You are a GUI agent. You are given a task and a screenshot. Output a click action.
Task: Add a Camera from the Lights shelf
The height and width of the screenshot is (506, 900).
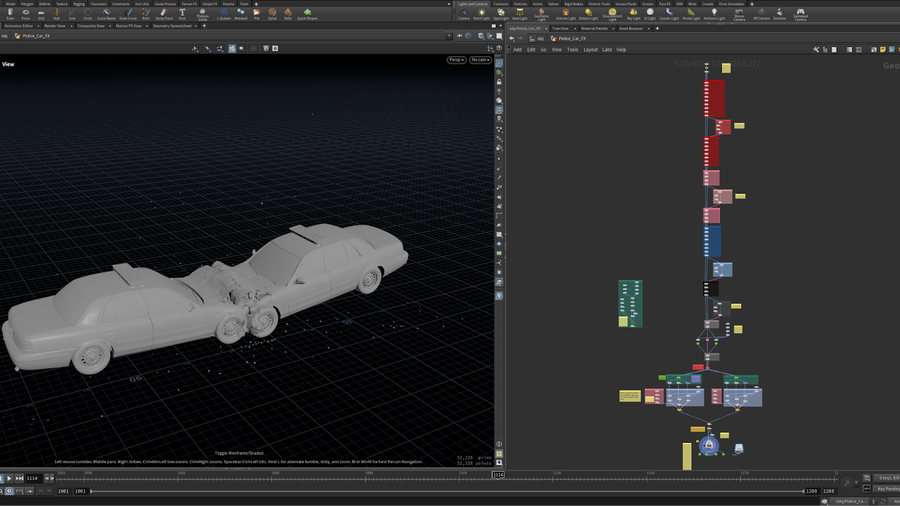pos(464,14)
